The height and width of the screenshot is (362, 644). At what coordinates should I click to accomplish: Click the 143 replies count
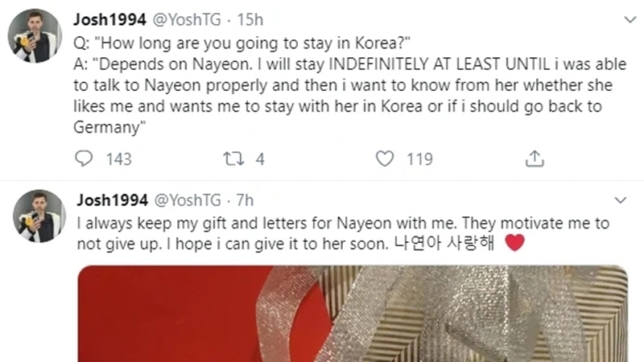118,159
